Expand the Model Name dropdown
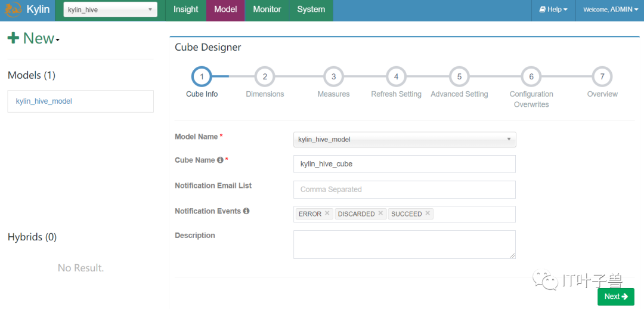The height and width of the screenshot is (309, 644). tap(404, 140)
